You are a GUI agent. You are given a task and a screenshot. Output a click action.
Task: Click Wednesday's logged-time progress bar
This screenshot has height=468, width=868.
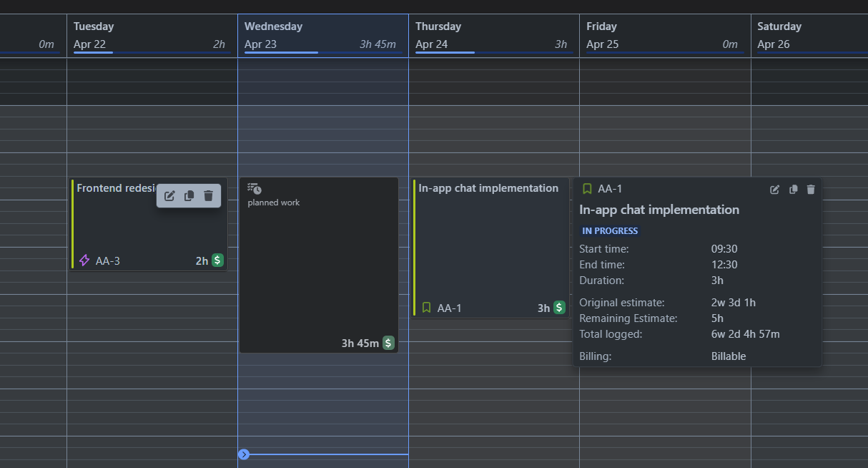point(322,52)
